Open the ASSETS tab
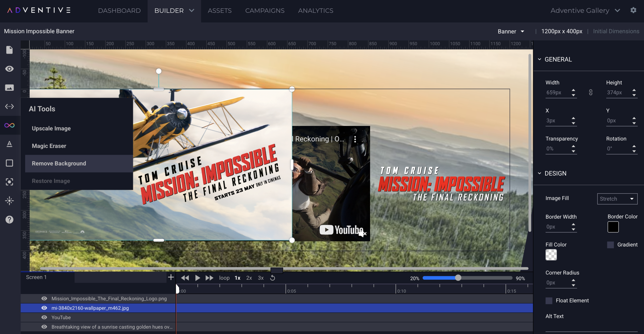The image size is (644, 334). pyautogui.click(x=219, y=11)
